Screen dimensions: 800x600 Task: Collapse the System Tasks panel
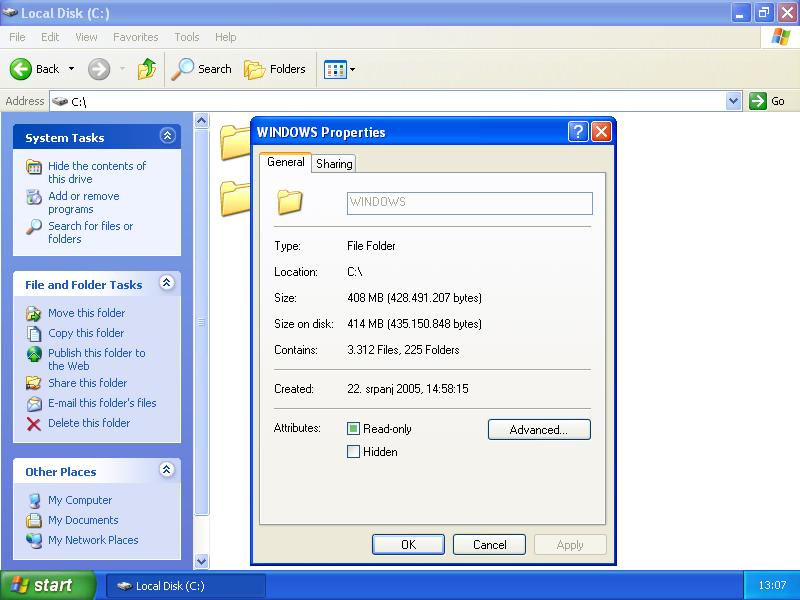[167, 137]
